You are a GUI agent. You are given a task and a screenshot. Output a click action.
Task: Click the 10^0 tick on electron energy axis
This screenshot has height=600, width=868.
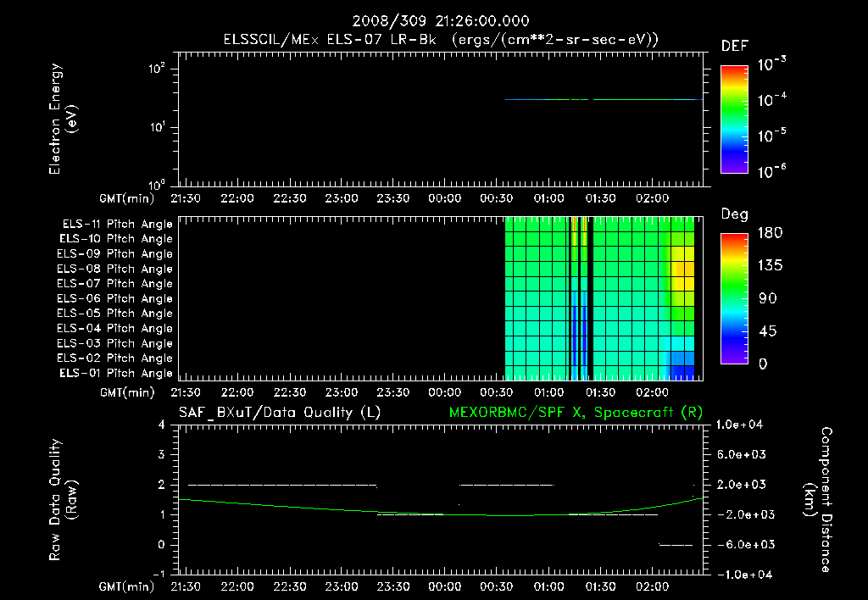(157, 184)
